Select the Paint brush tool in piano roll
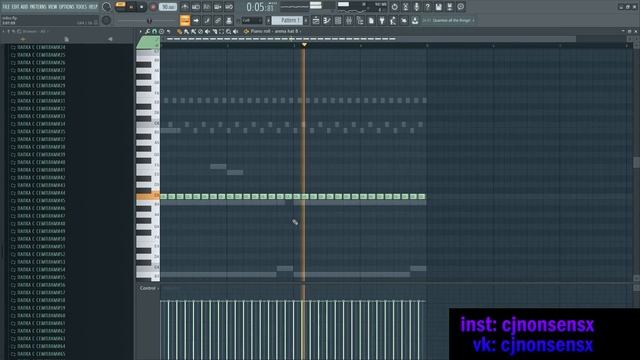640x360 pixels. point(187,31)
